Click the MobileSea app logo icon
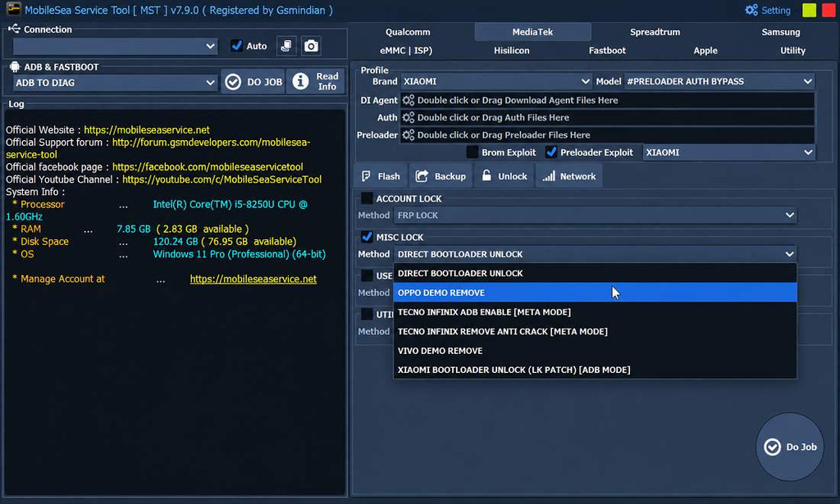The height and width of the screenshot is (504, 840). click(13, 9)
